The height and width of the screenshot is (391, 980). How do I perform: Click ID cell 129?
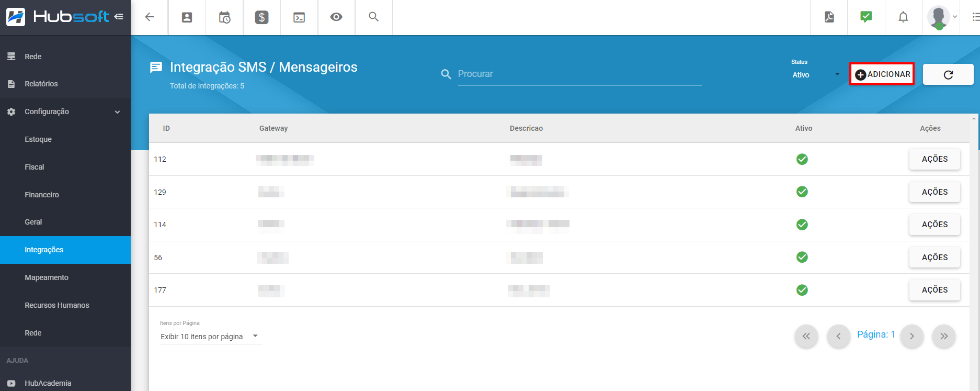pos(160,192)
